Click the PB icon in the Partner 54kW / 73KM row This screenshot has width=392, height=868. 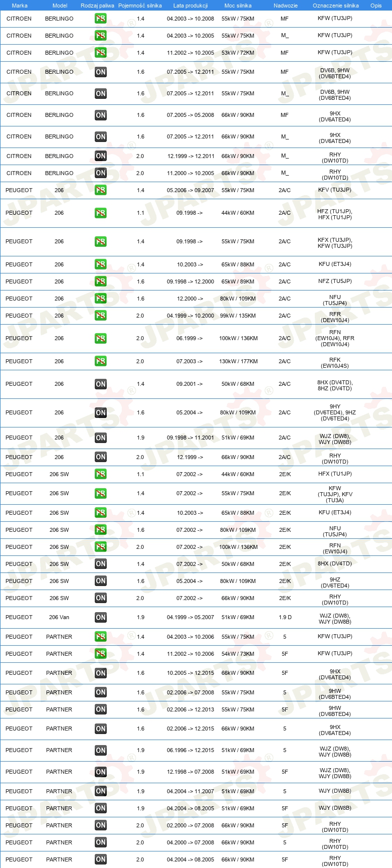click(x=101, y=654)
